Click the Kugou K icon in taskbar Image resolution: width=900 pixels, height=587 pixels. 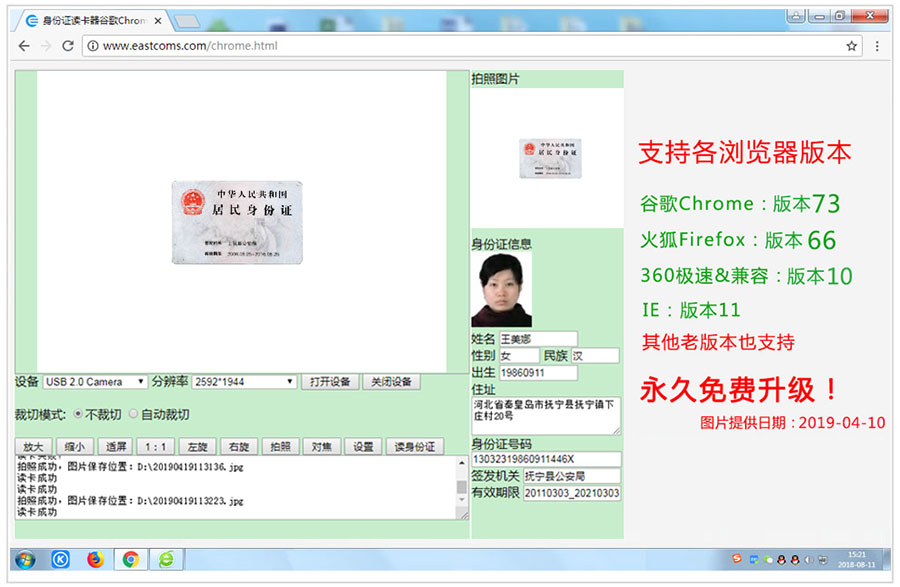pos(60,559)
